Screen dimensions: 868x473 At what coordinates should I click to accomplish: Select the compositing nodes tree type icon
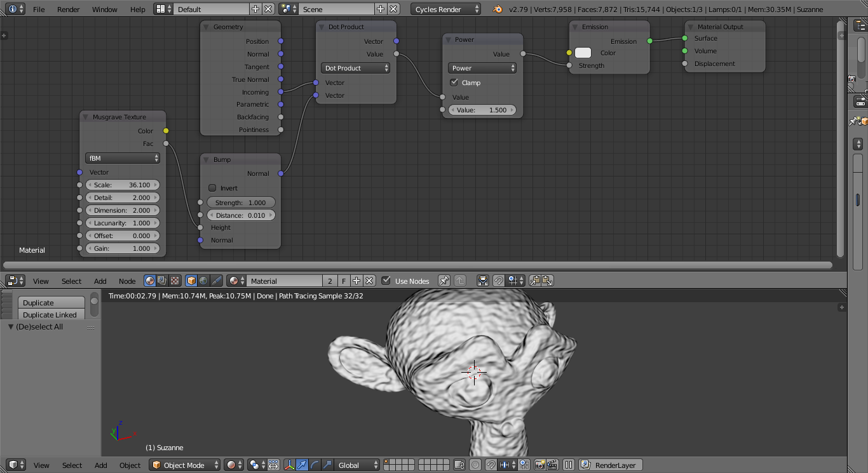tap(162, 281)
